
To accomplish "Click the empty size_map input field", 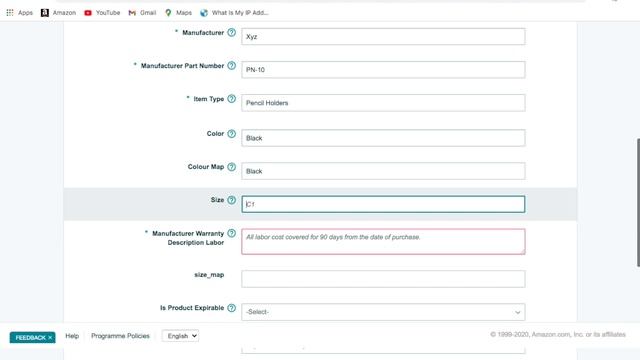I will (x=383, y=279).
